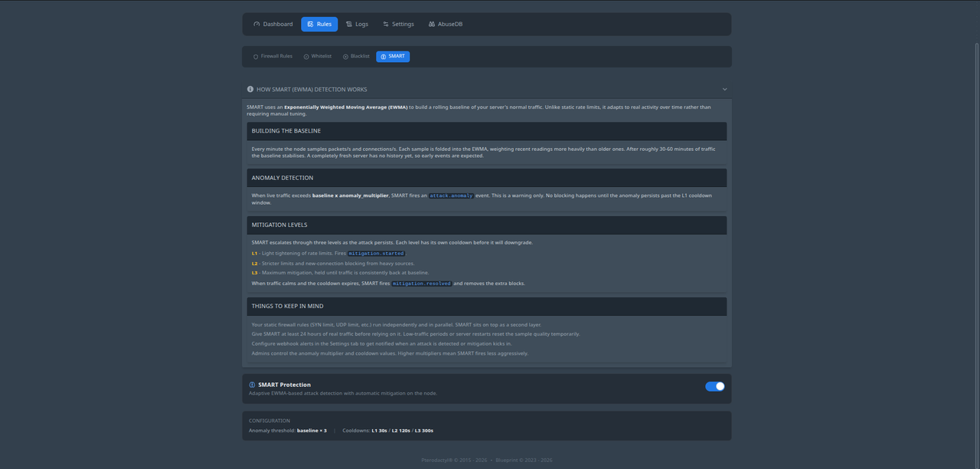Screen dimensions: 980x469
Task: Click the L3 300s cooldown value
Action: (424, 431)
